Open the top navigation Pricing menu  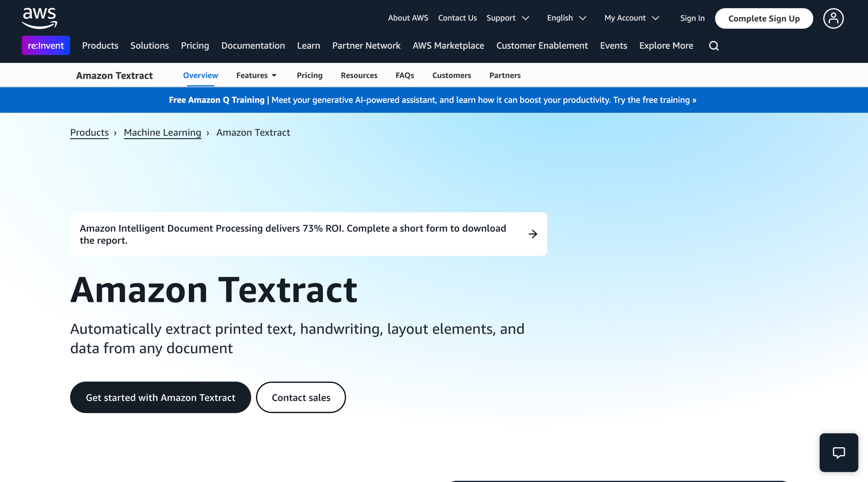click(x=195, y=46)
